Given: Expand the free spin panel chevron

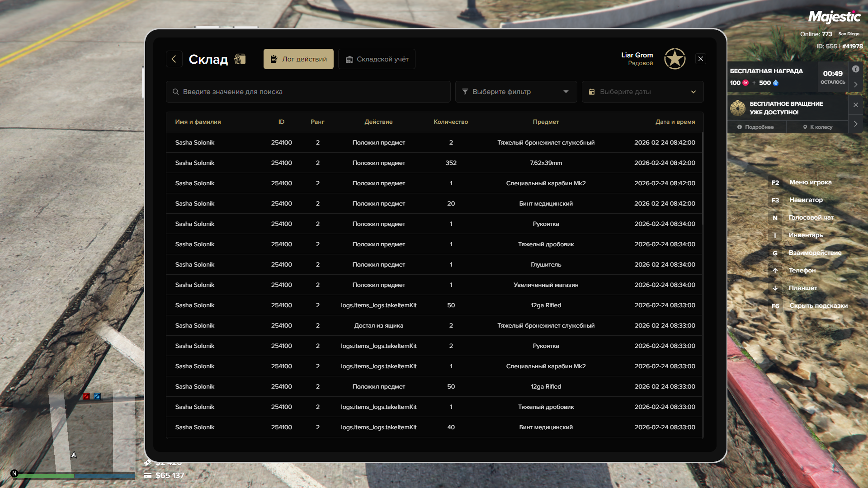Looking at the screenshot, I should (855, 124).
